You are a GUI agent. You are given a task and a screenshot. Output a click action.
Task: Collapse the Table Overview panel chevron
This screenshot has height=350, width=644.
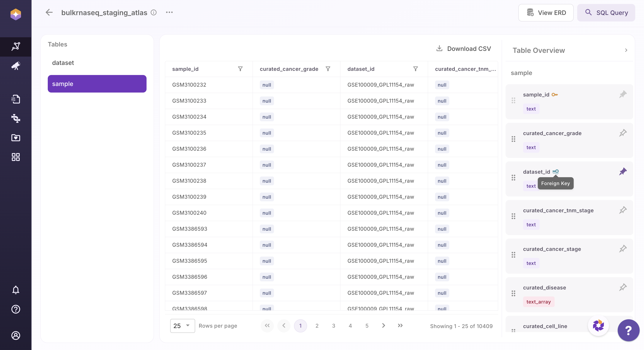pyautogui.click(x=626, y=50)
